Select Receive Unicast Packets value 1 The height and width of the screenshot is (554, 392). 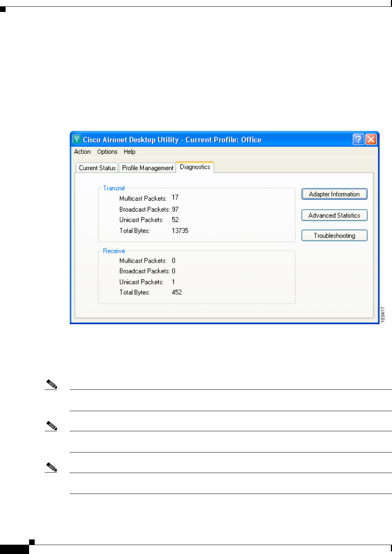point(173,282)
